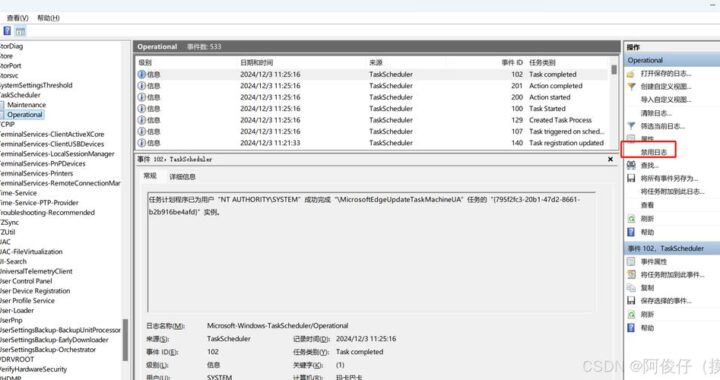Image resolution: width=720 pixels, height=380 pixels.
Task: Click the info icon of the Task Started row
Action: point(142,108)
